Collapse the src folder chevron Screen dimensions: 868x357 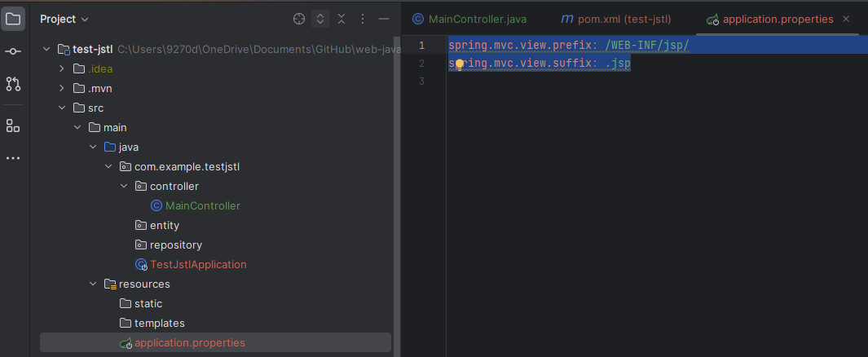62,108
